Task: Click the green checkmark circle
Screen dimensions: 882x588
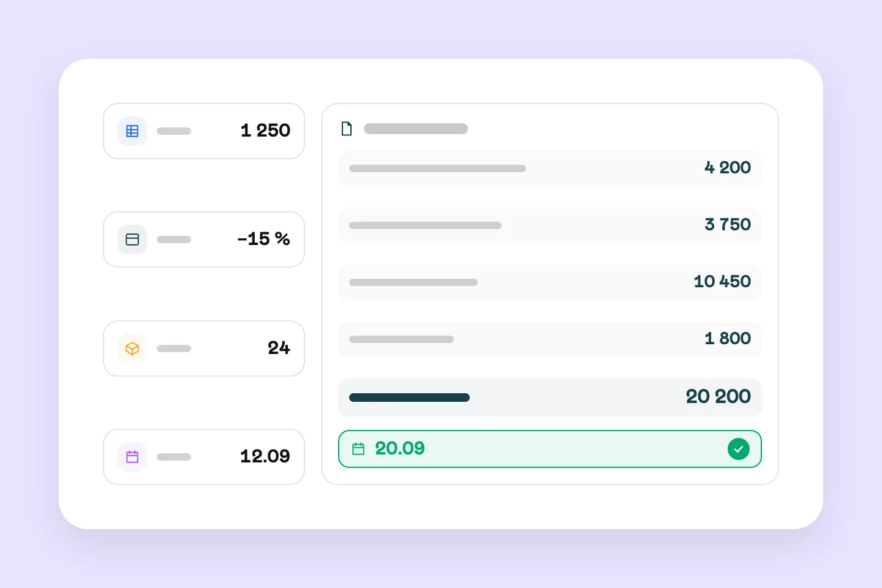Action: 739,449
